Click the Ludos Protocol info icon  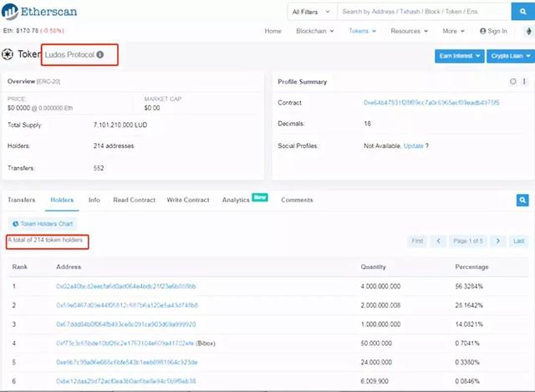point(100,54)
